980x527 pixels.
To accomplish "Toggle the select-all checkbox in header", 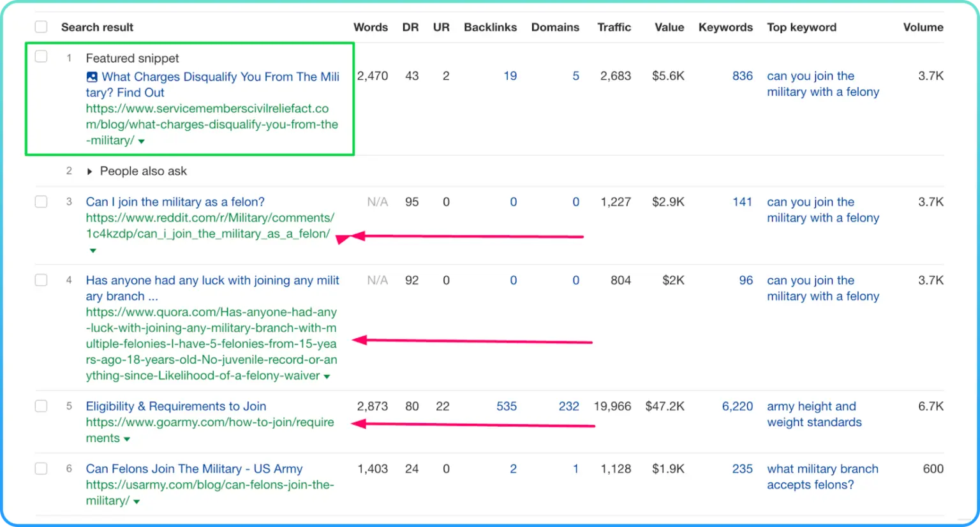I will 41,27.
